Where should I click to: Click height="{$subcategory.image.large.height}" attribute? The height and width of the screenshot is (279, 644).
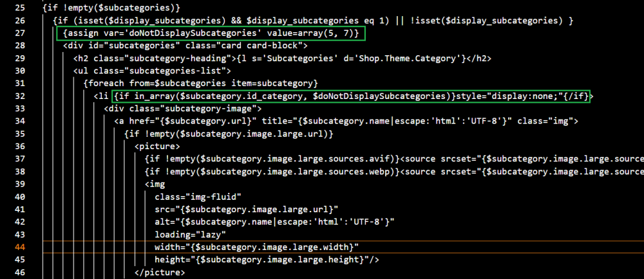pyautogui.click(x=267, y=259)
